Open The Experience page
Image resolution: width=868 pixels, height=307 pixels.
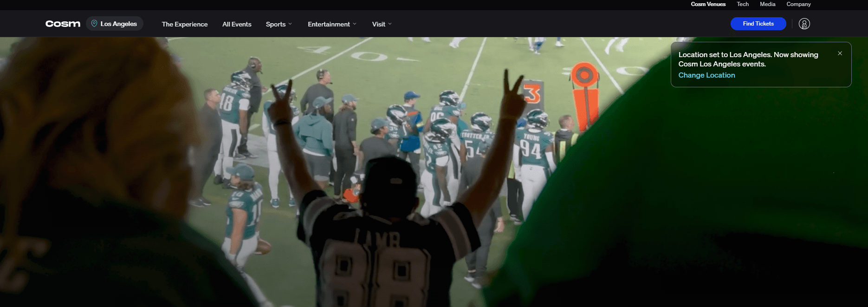[185, 24]
